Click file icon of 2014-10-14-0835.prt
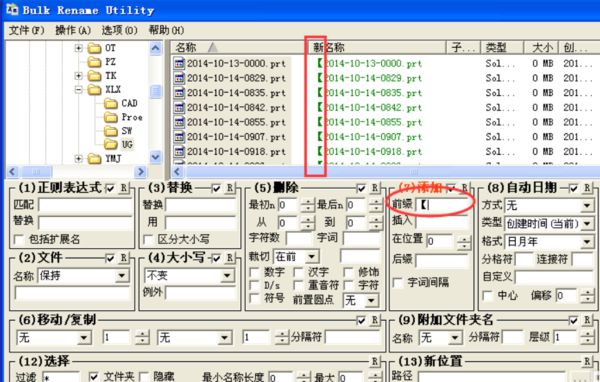 coord(179,93)
